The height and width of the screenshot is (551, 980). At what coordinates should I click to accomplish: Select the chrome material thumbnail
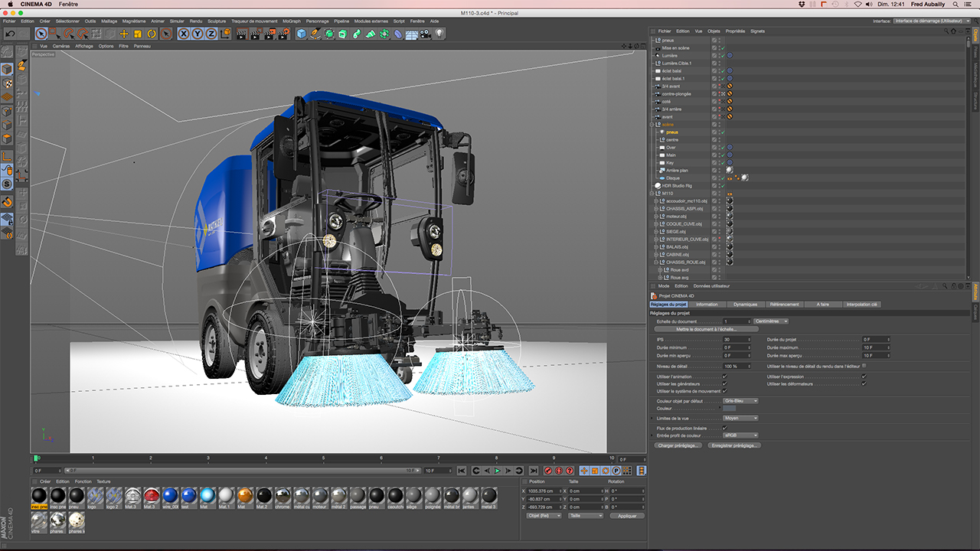[x=283, y=497]
